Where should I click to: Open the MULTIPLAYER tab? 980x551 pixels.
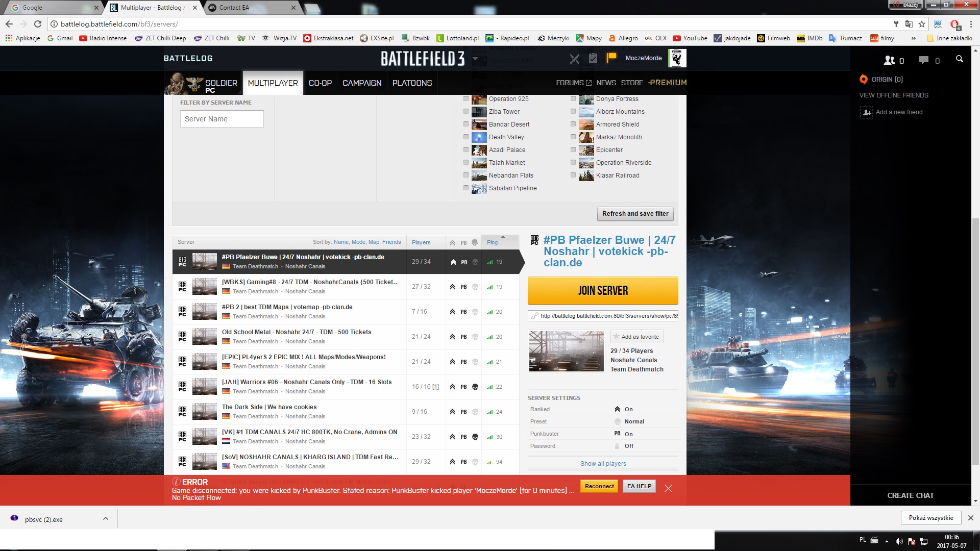click(273, 83)
